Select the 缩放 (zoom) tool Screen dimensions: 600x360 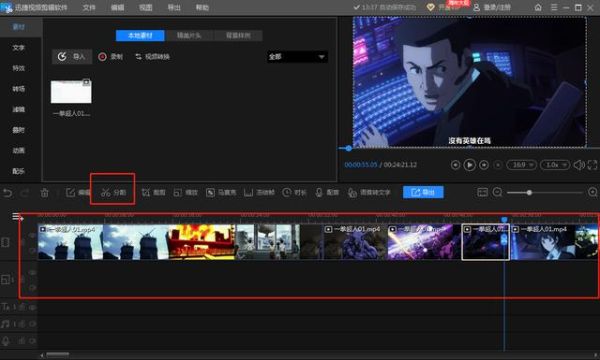(x=185, y=192)
